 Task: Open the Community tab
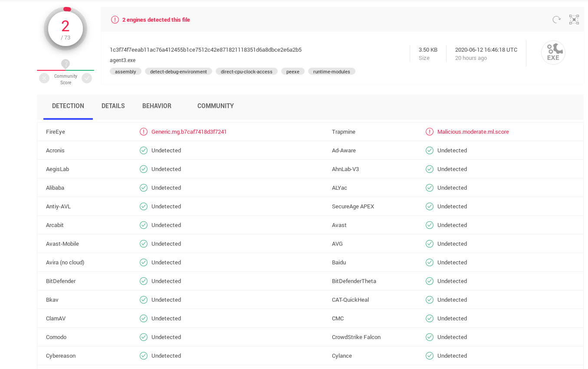click(216, 106)
